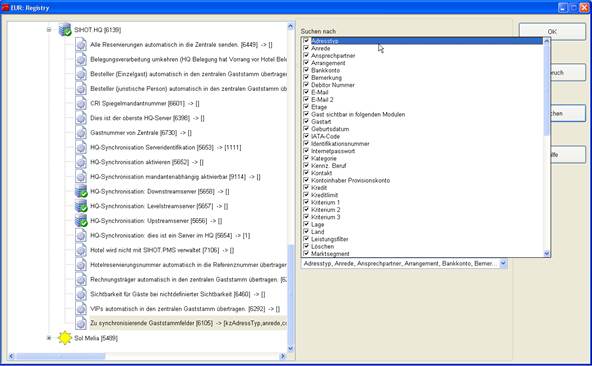Viewport: 592px width, 366px height.
Task: Click server icon for 'HQ-Synchronisation: Upstreamserver'
Action: coord(81,221)
